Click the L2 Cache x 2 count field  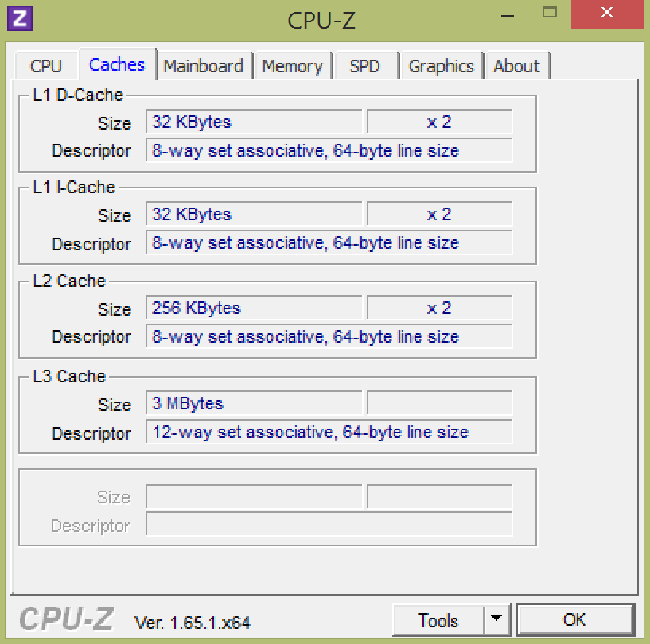439,308
